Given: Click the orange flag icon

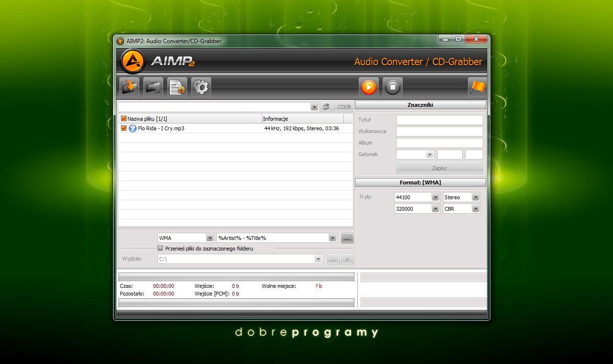Looking at the screenshot, I should [x=477, y=87].
